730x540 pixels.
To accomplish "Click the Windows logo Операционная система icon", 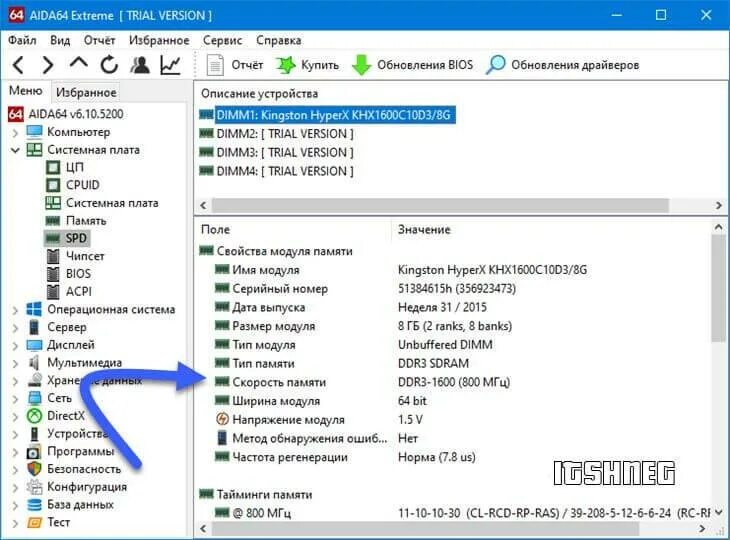I will point(34,310).
